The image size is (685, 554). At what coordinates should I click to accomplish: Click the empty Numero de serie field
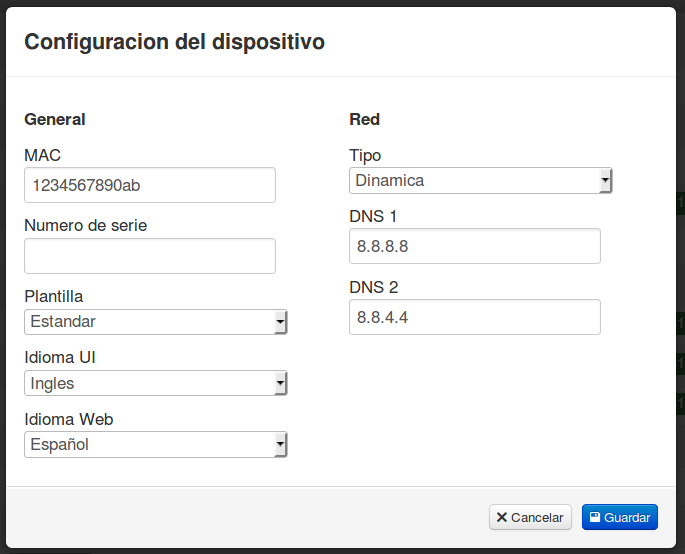tap(150, 256)
